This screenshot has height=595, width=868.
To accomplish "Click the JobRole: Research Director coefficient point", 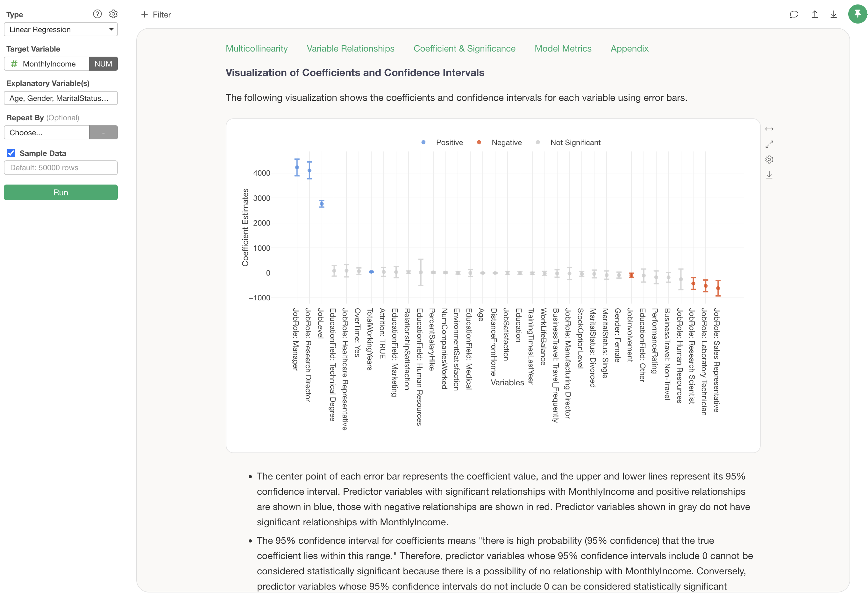I will pyautogui.click(x=309, y=171).
